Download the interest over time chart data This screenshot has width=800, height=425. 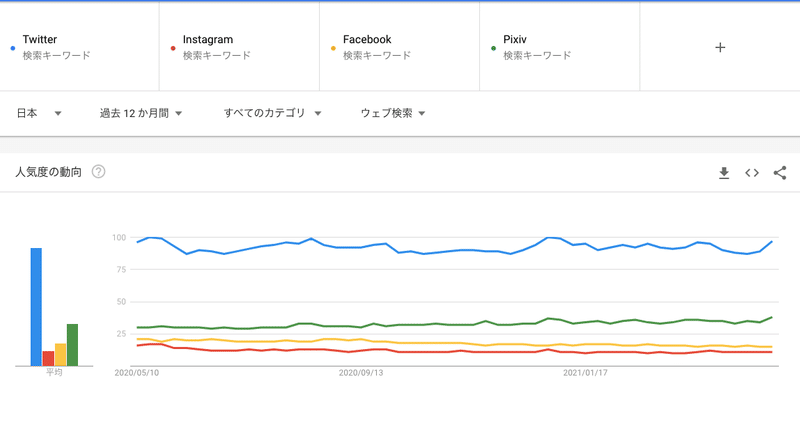pyautogui.click(x=724, y=173)
